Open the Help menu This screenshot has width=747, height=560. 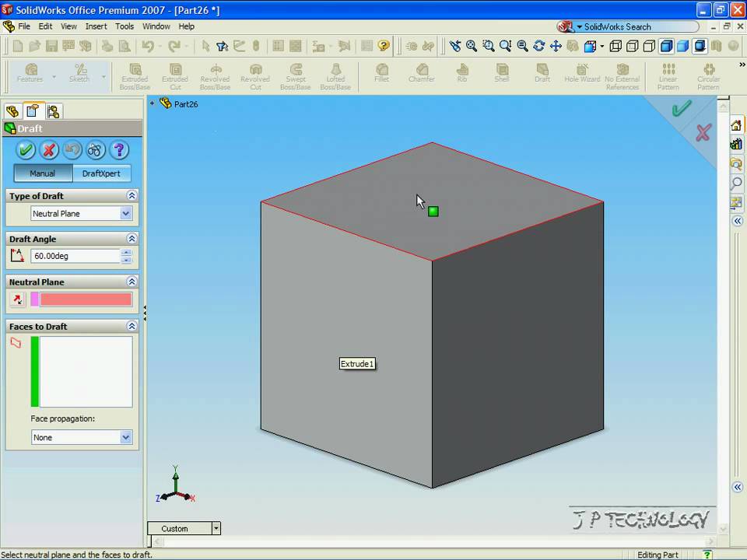[186, 26]
